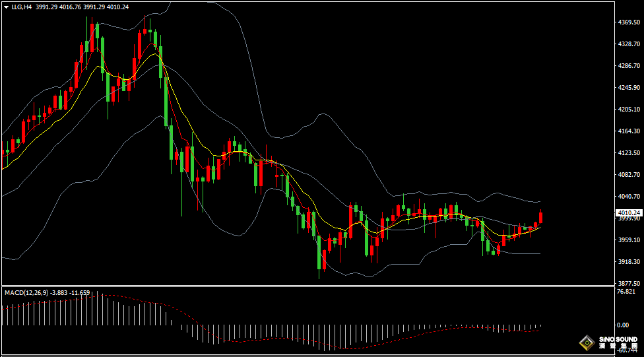
Task: Click the 3918.30 price axis label
Action: point(628,262)
